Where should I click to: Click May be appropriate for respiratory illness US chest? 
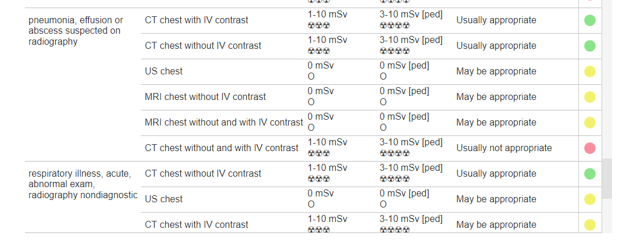pyautogui.click(x=496, y=199)
